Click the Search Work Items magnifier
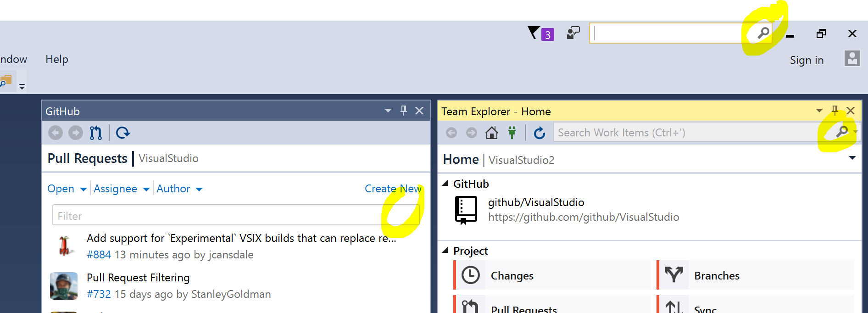This screenshot has width=868, height=313. click(x=842, y=132)
